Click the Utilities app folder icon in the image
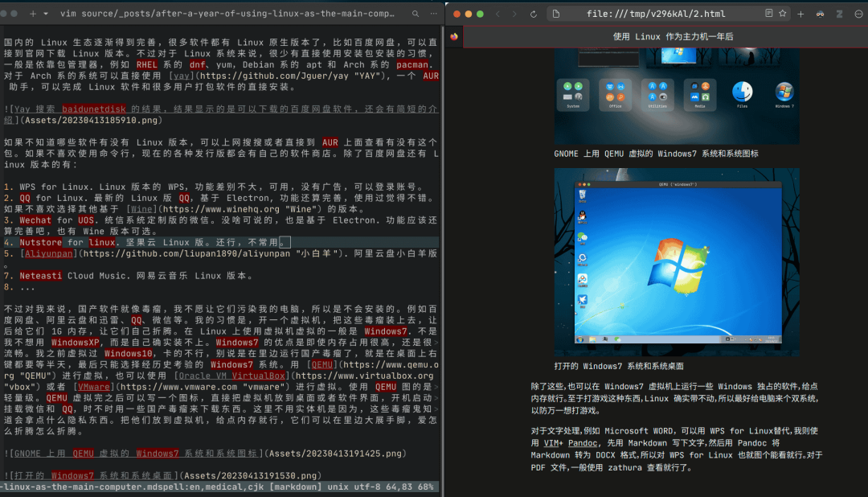868x497 pixels. point(657,94)
